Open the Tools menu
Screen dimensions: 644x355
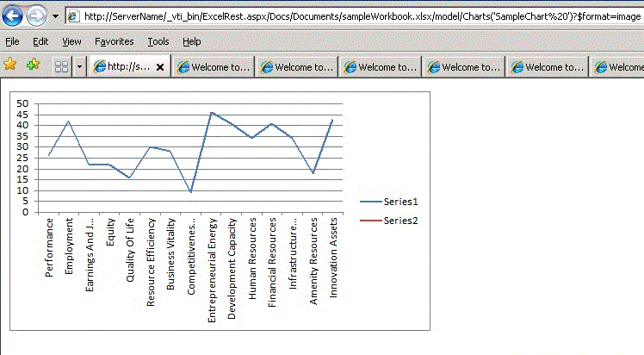coord(158,41)
